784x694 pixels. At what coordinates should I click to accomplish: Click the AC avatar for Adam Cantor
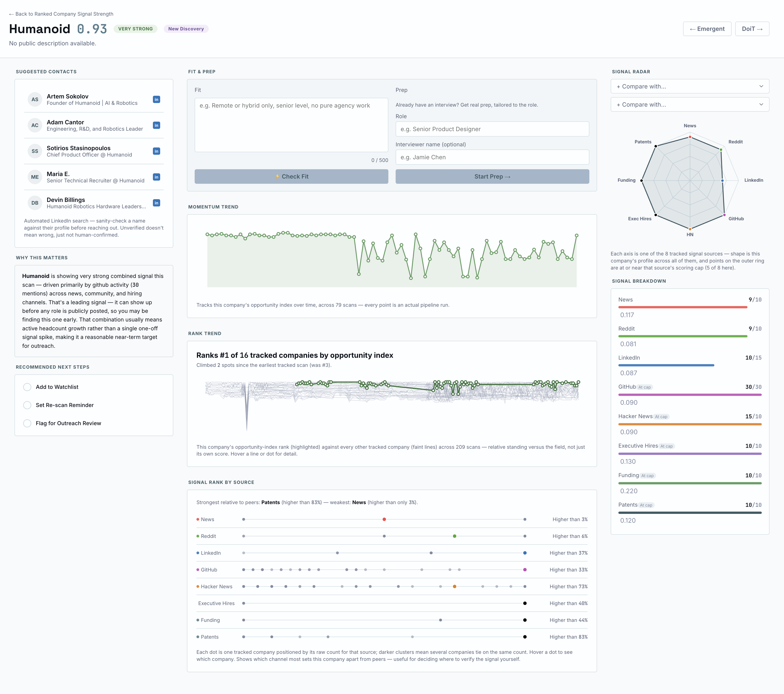click(35, 125)
